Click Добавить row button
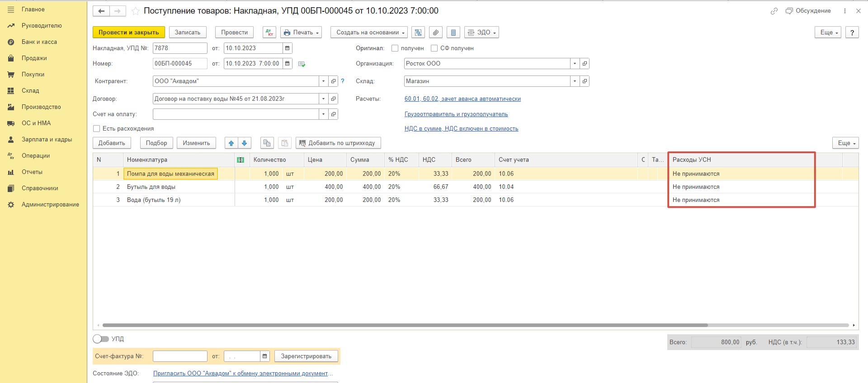The height and width of the screenshot is (383, 868). pyautogui.click(x=112, y=143)
